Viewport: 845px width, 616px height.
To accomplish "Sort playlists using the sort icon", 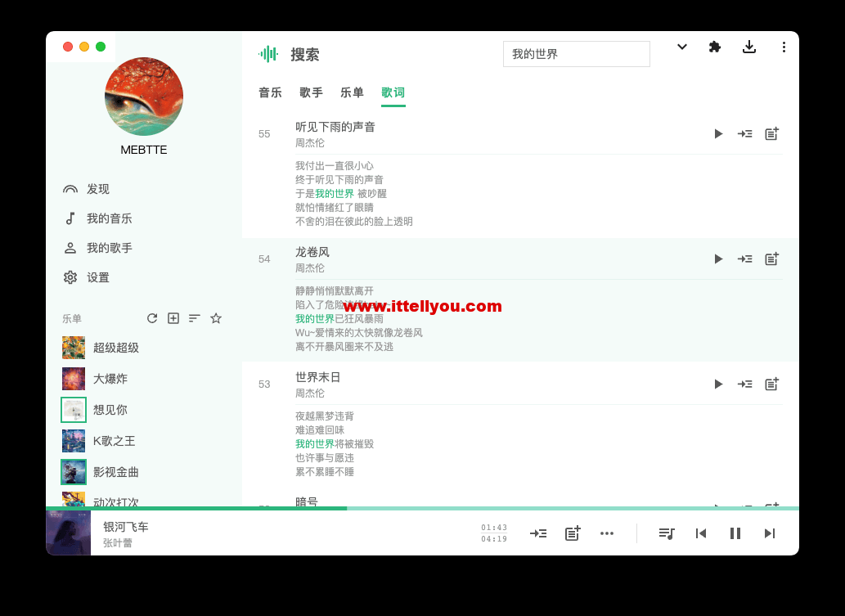I will tap(195, 318).
